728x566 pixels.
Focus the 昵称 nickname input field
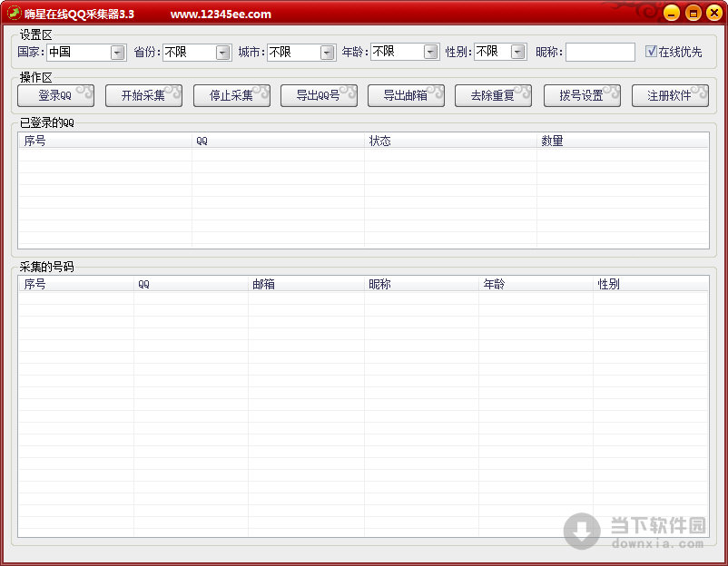pyautogui.click(x=600, y=52)
